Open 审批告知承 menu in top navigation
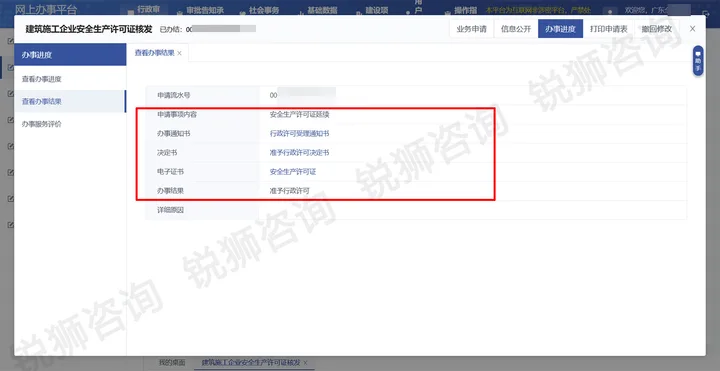The image size is (720, 371). pyautogui.click(x=205, y=10)
